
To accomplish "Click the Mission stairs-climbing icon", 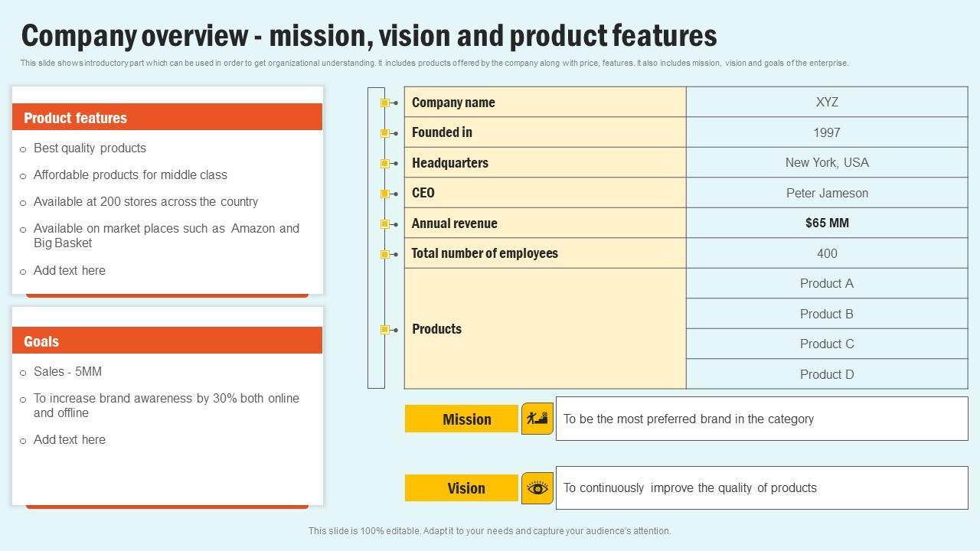I will click(x=537, y=419).
